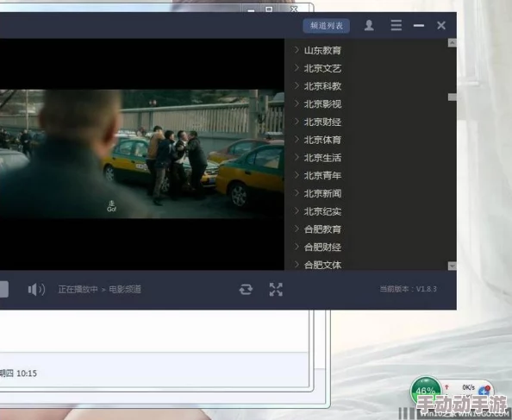Select the 山东教育 channel
This screenshot has width=512, height=420.
322,50
